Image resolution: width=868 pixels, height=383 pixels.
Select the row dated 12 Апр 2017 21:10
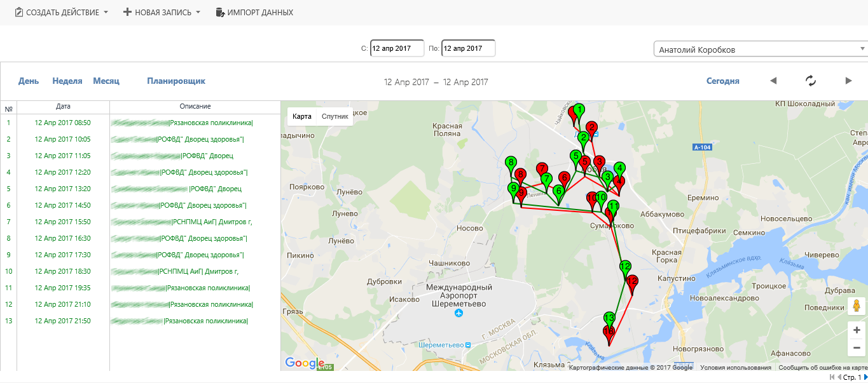click(141, 304)
